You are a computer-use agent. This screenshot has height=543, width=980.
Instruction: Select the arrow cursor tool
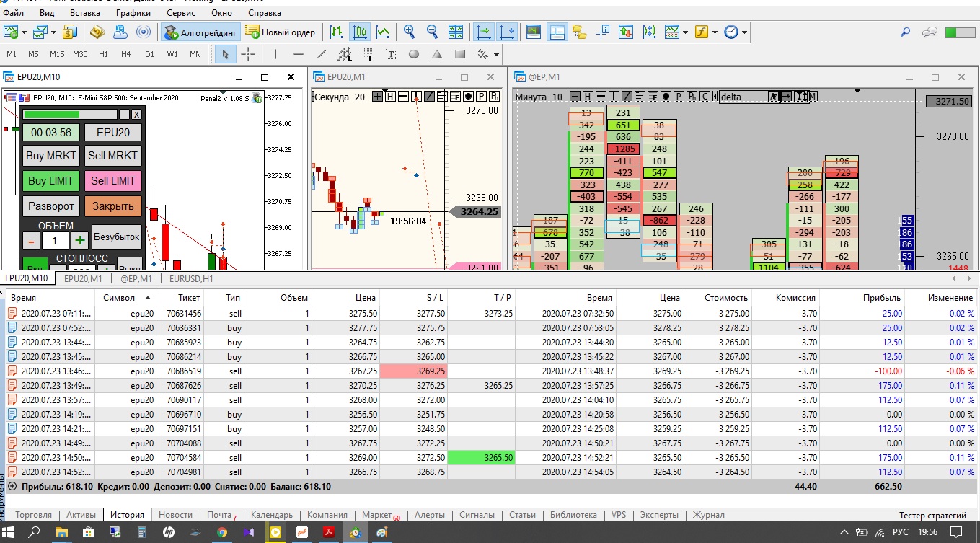coord(225,54)
